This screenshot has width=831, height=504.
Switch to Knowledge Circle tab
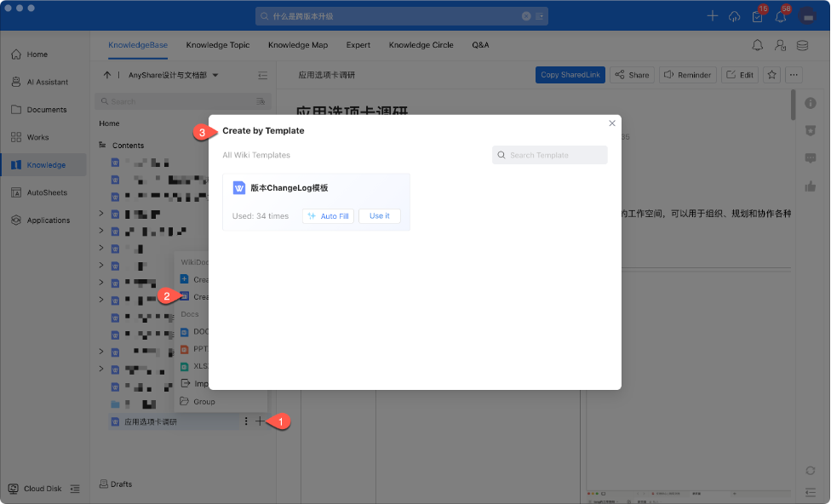pos(421,45)
